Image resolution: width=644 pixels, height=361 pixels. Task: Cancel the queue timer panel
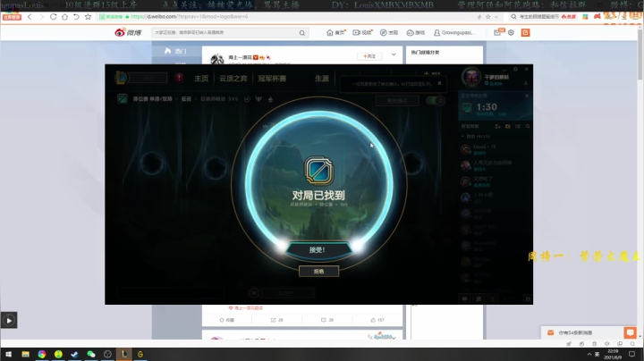pyautogui.click(x=527, y=96)
